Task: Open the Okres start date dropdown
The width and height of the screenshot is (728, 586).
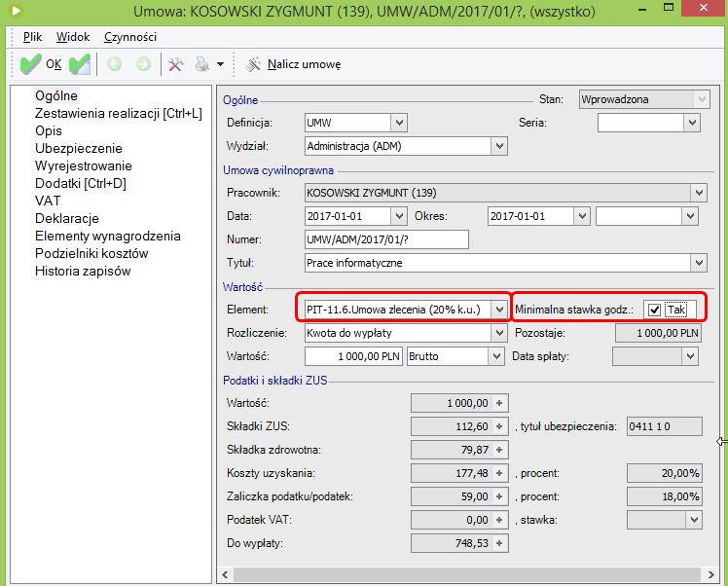Action: coord(582,216)
